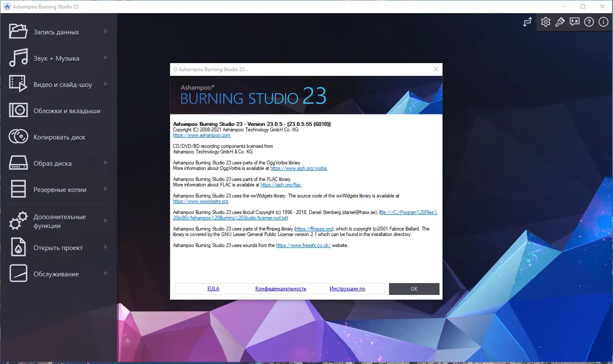Expand the Дополнительные функции submenu

[106, 221]
